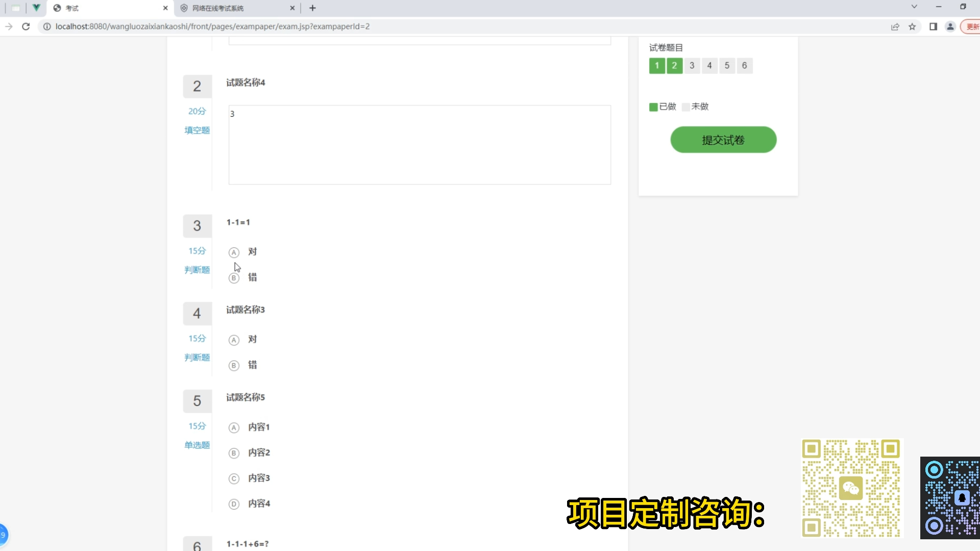Screen dimensions: 980x551
Task: Click the browser update button
Action: pos(970,27)
